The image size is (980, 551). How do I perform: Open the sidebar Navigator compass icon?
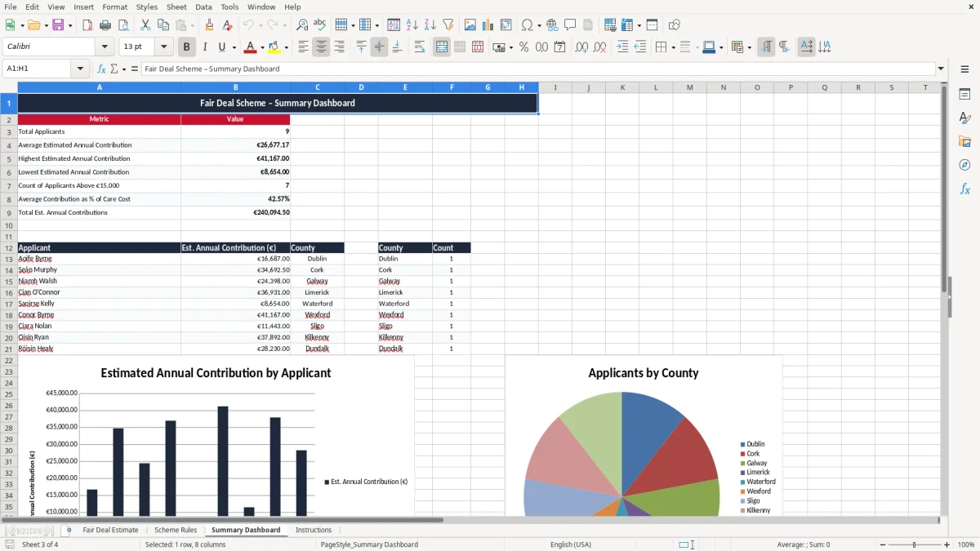tap(964, 165)
